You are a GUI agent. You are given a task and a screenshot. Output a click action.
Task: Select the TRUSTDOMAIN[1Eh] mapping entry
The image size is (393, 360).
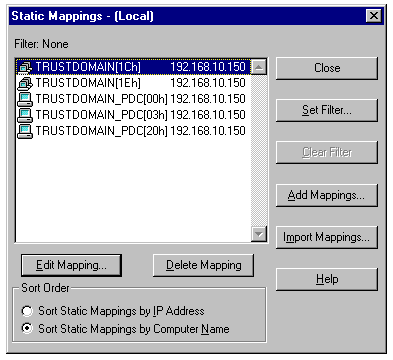click(x=133, y=83)
